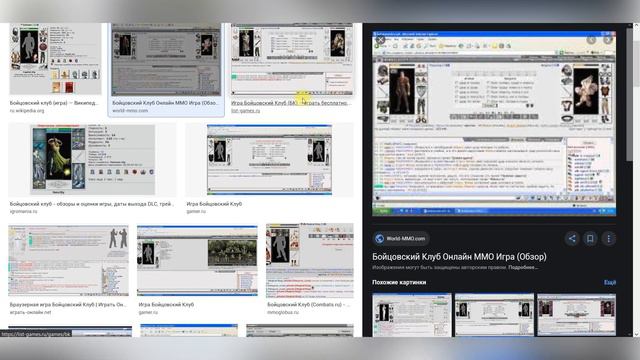Image resolution: width=640 pixels, height=360 pixels.
Task: Open more options menu in preview panel
Action: (609, 238)
